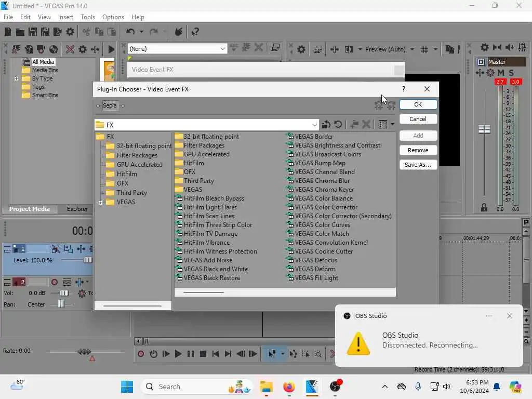Click Cancel in the Plug-In Chooser
532x399 pixels.
(x=418, y=119)
